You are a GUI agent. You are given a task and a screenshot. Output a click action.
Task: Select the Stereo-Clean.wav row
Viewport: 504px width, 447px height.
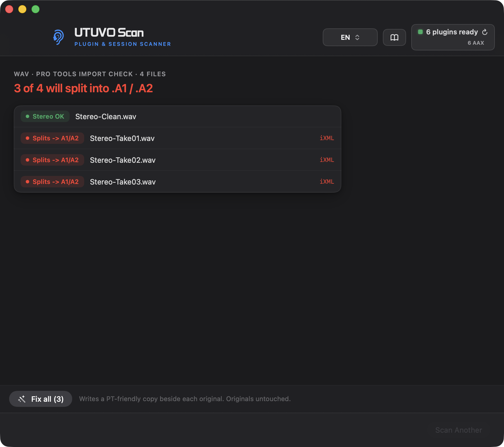(178, 116)
